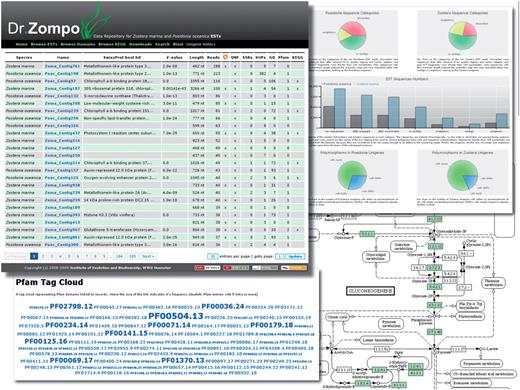Screen dimensions: 520x390
Task: Open Pfam tag PF00234.14 in the cloud
Action: pyautogui.click(x=67, y=325)
